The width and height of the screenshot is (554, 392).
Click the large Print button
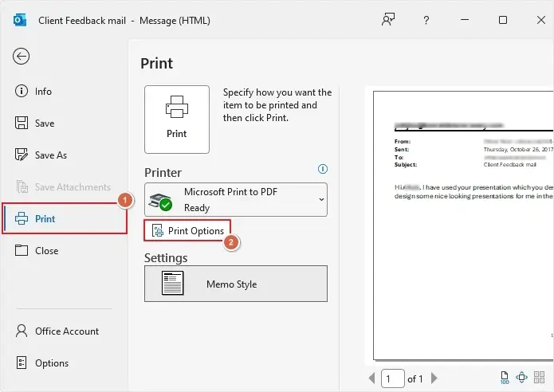point(177,120)
